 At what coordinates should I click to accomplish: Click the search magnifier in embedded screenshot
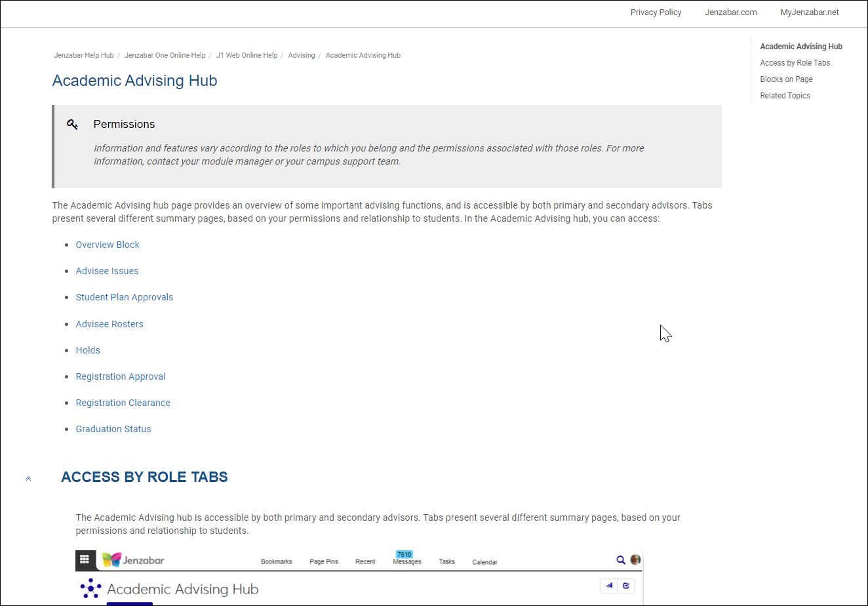point(621,559)
